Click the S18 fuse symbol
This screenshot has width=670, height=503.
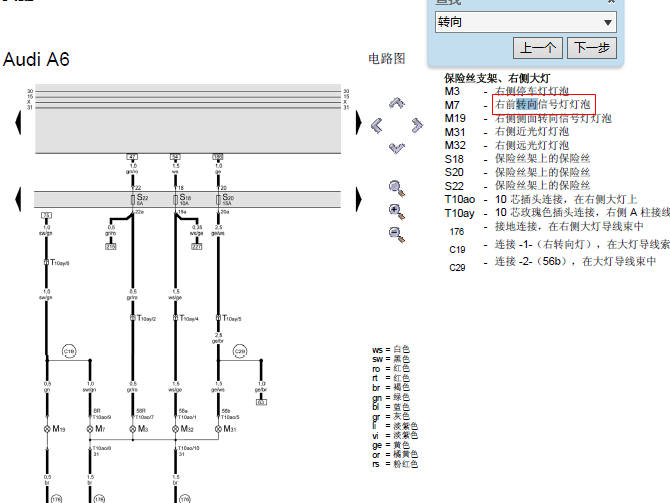point(175,199)
